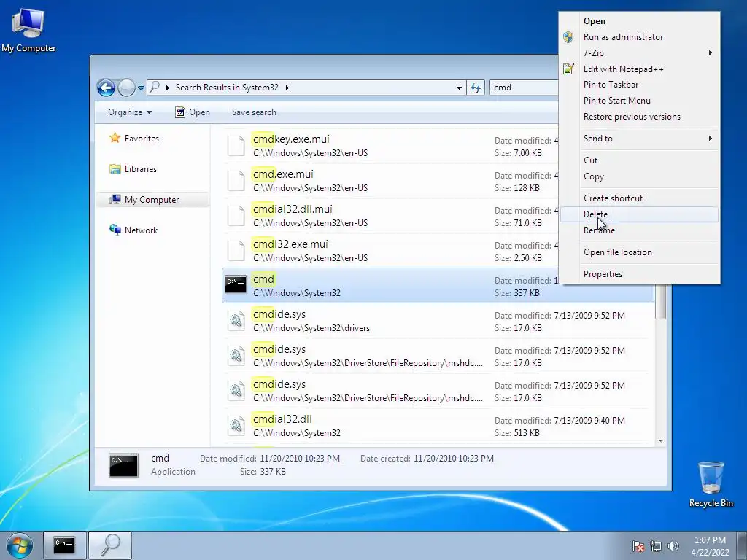The image size is (747, 560).
Task: Click scrollbar down arrow in results list
Action: click(661, 441)
